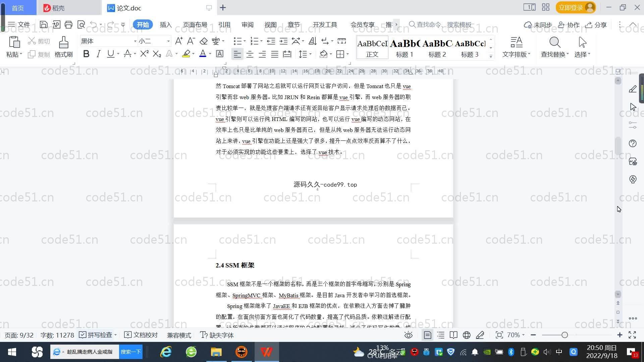Decrease font size with A- icon
Viewport: 644px width, 362px height.
tap(191, 41)
